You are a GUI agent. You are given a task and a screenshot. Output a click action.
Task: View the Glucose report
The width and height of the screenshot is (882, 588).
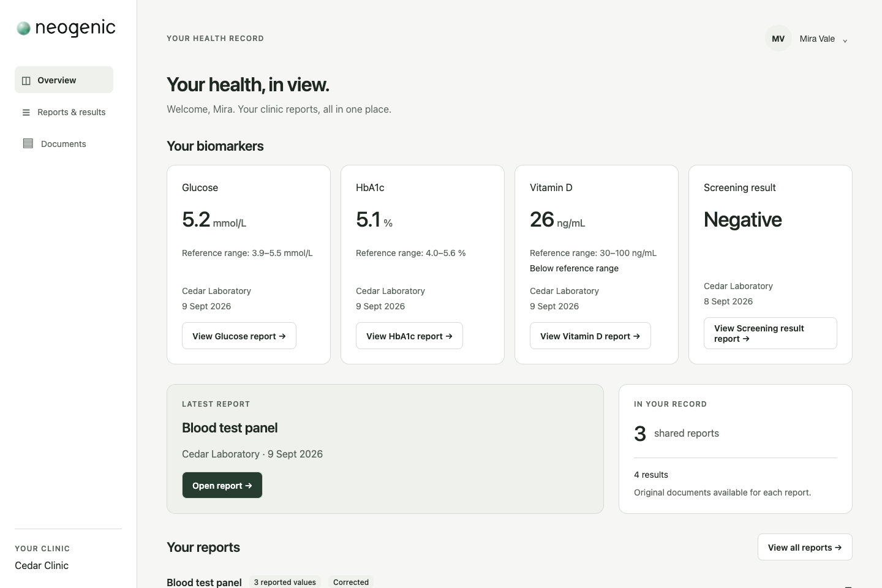tap(239, 336)
